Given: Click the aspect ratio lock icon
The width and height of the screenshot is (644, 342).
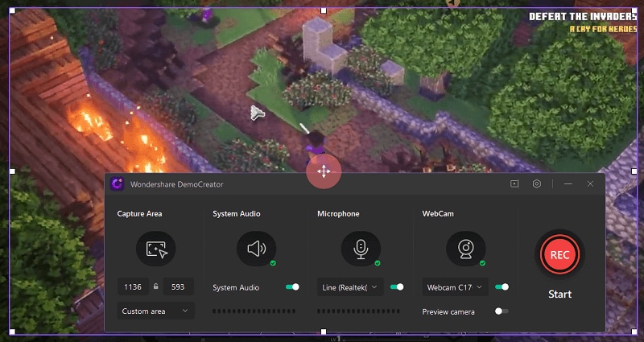Looking at the screenshot, I should pyautogui.click(x=155, y=286).
